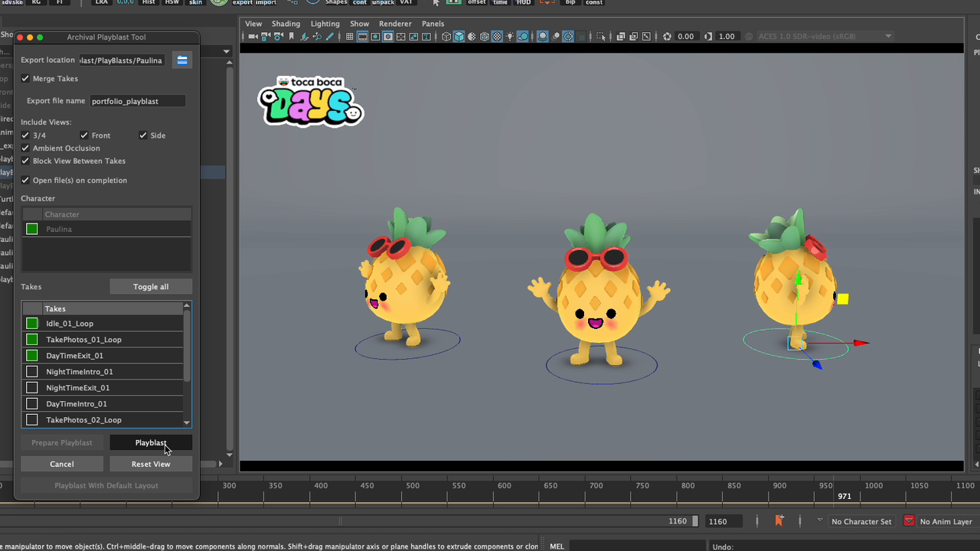Viewport: 980px width, 551px height.
Task: Switch to Wireframe display icon
Action: point(446,36)
